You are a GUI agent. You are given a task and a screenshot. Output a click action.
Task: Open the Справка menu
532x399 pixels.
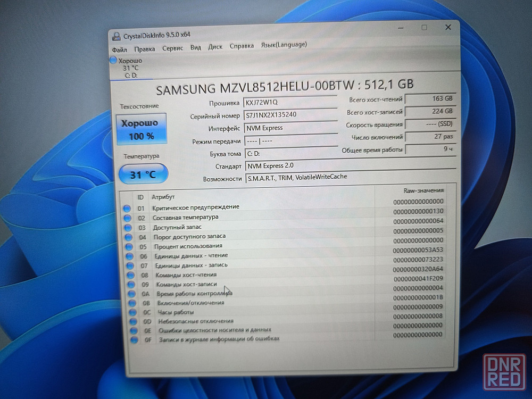242,46
